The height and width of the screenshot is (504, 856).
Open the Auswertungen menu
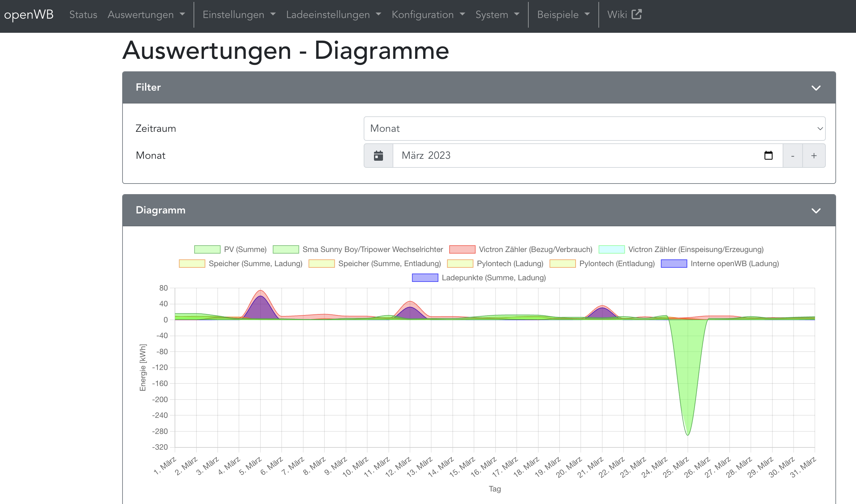(x=146, y=14)
